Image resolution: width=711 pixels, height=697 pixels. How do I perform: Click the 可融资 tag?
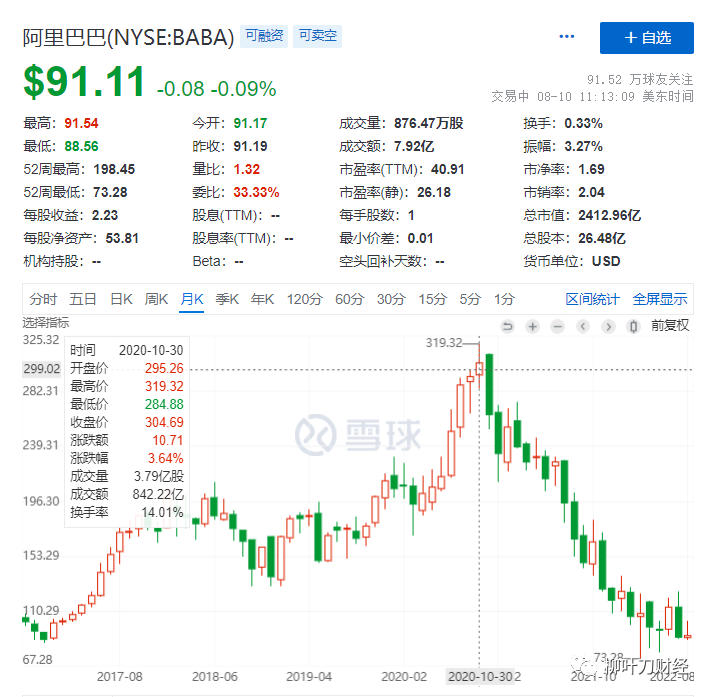pos(264,36)
